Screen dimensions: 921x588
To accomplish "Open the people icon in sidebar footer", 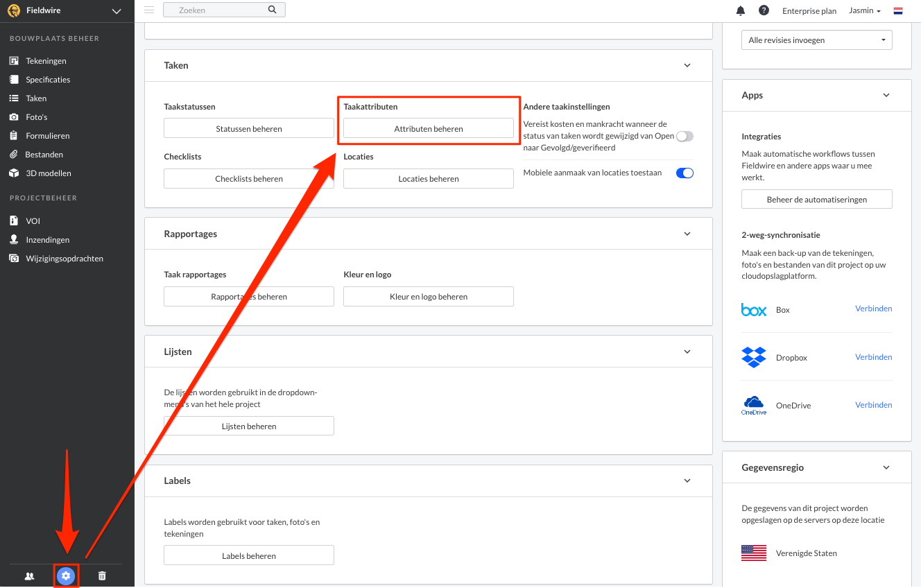I will coord(29,576).
